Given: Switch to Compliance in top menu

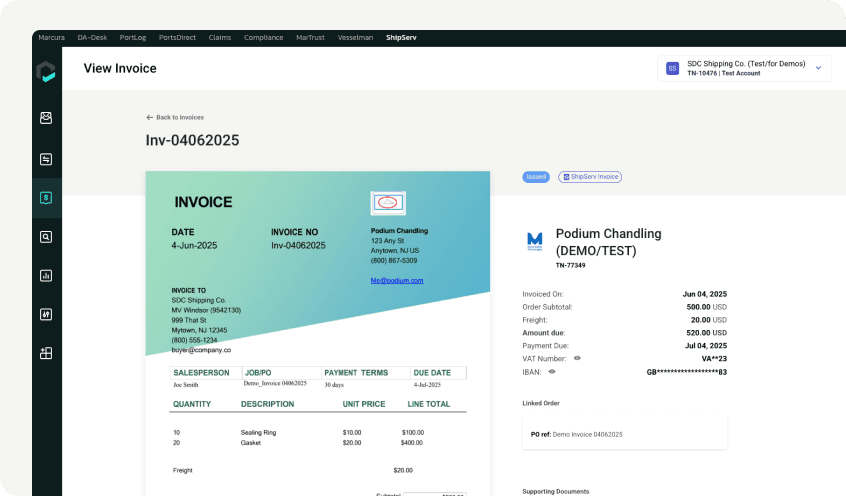Looking at the screenshot, I should [263, 38].
